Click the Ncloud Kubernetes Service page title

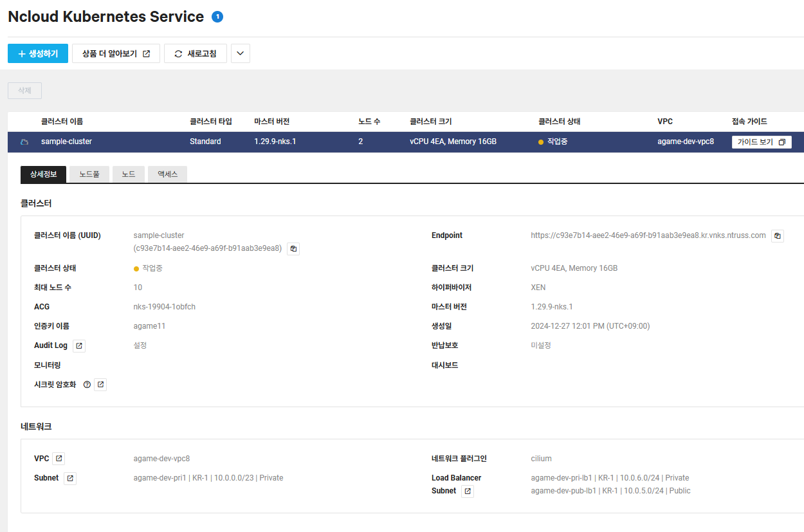[106, 17]
